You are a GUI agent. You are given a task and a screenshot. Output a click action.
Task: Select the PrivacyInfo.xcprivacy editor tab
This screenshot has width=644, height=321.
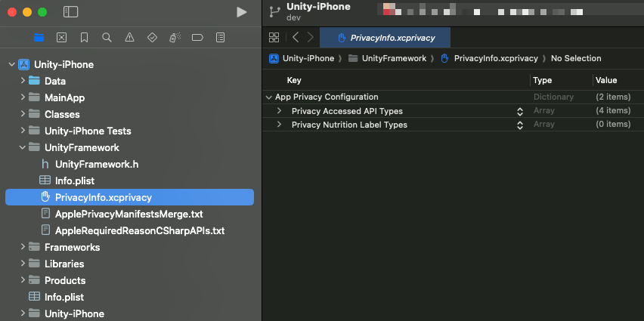click(x=385, y=38)
